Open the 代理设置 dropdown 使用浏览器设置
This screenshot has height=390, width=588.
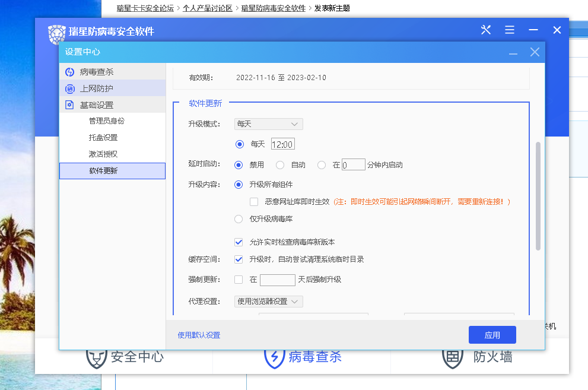(x=269, y=302)
